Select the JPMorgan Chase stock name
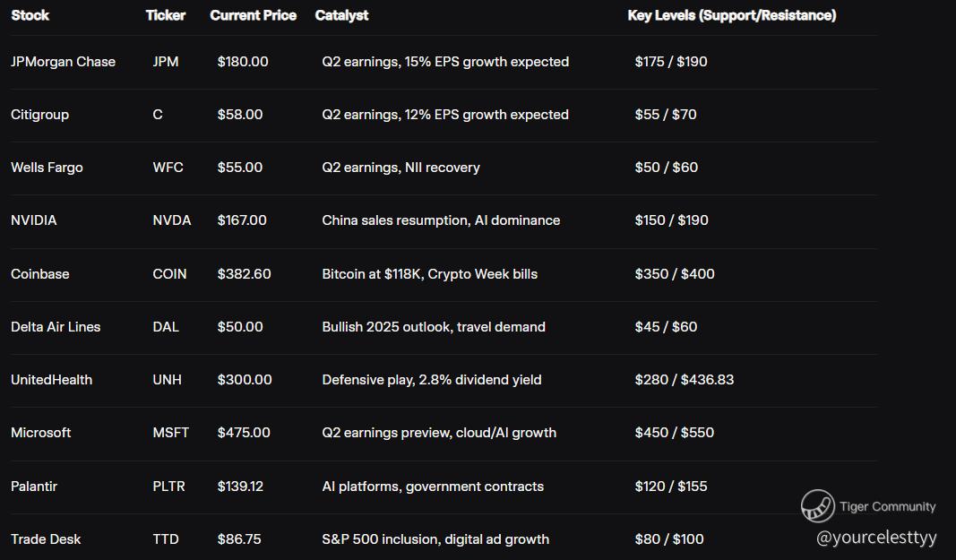 63,62
